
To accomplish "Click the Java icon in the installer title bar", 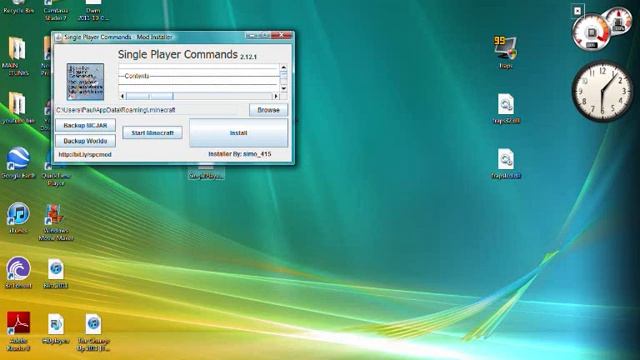I will [59, 37].
